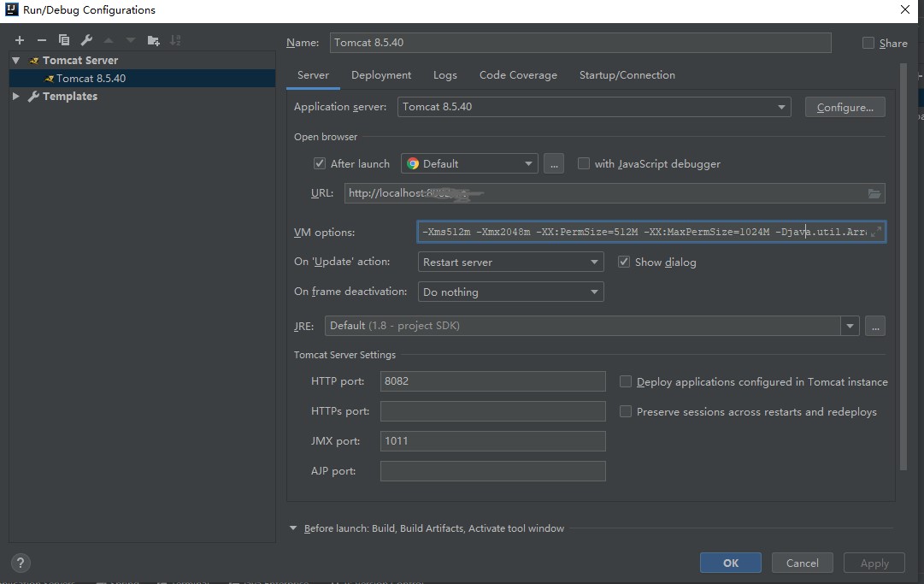Open help question mark button

pos(21,563)
